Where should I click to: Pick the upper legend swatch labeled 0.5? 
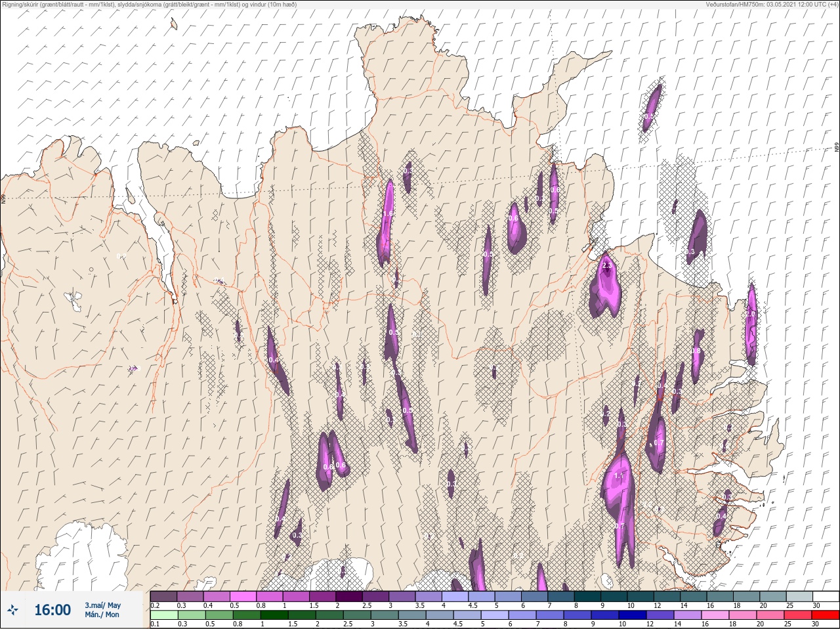[x=243, y=596]
